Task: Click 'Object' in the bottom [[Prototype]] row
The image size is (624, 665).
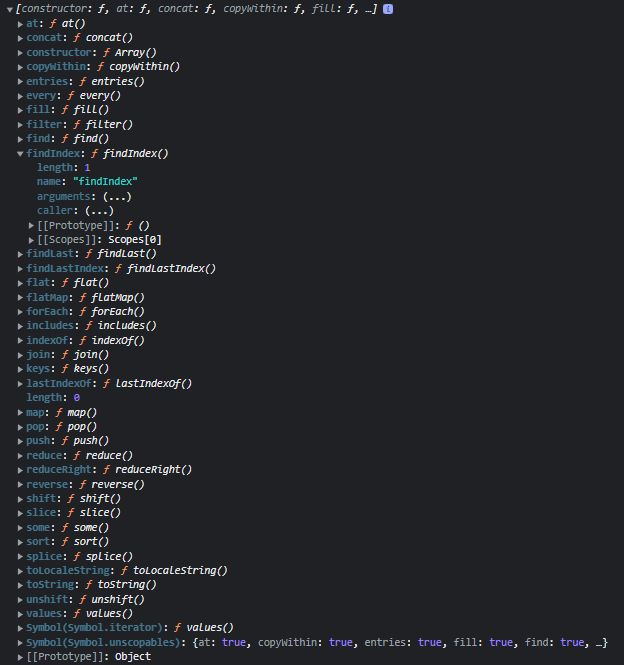Action: 133,657
